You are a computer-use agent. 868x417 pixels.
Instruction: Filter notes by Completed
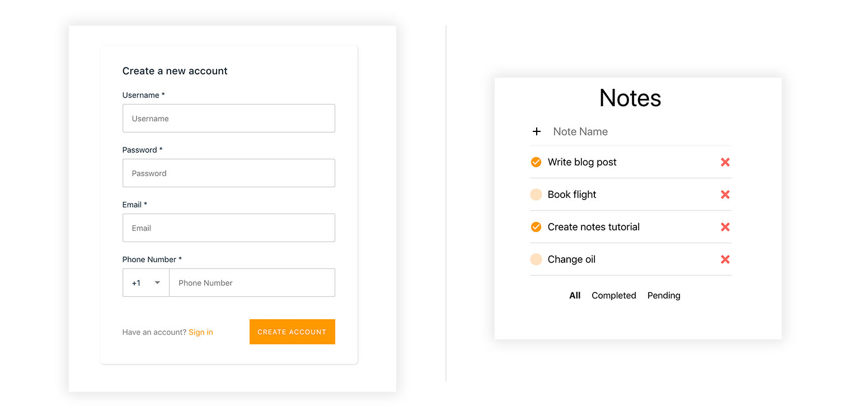tap(614, 296)
